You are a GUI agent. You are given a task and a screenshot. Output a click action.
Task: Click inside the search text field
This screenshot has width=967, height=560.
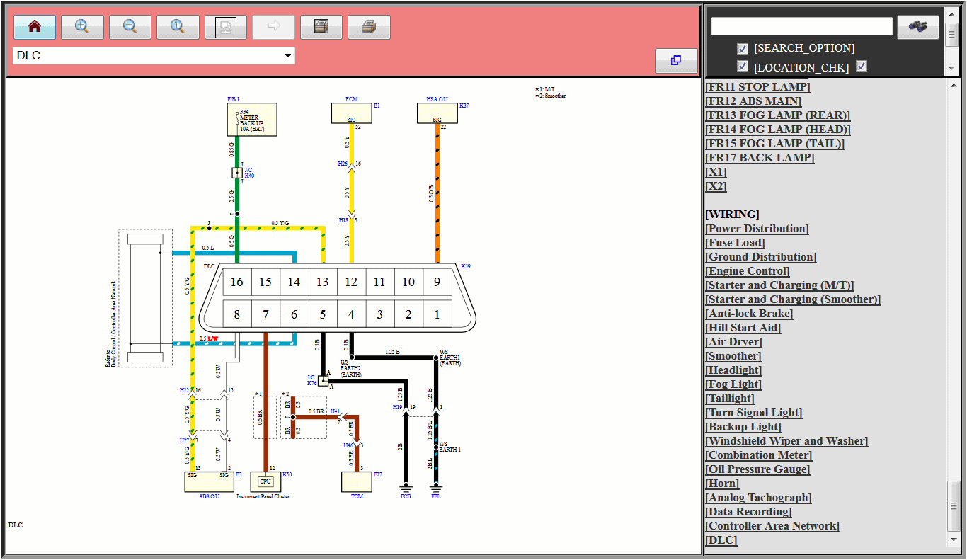point(801,26)
